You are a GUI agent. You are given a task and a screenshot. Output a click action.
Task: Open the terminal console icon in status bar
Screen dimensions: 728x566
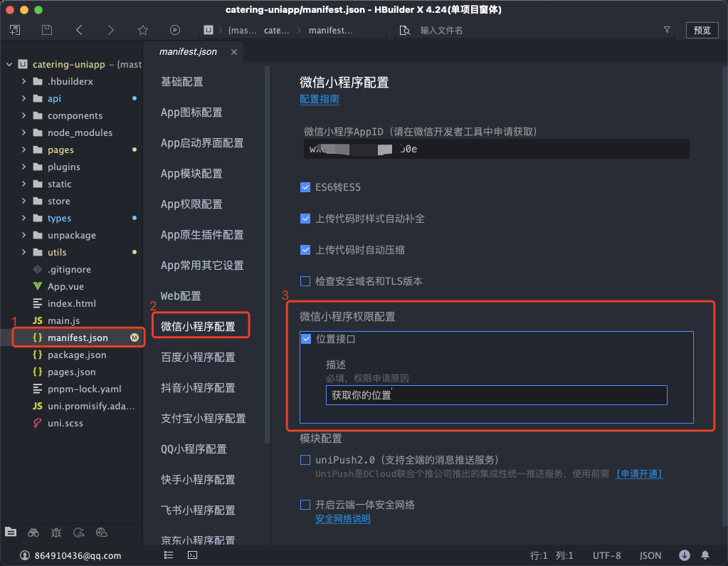(x=193, y=555)
